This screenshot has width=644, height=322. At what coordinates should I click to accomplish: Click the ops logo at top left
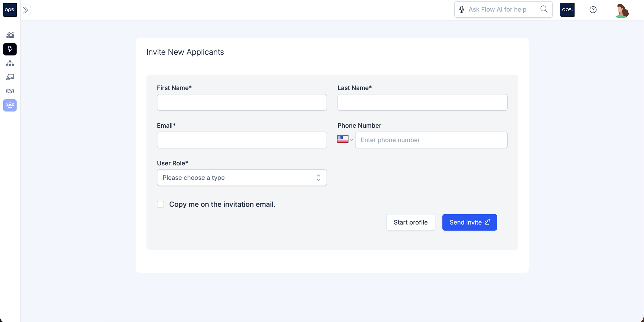(10, 10)
